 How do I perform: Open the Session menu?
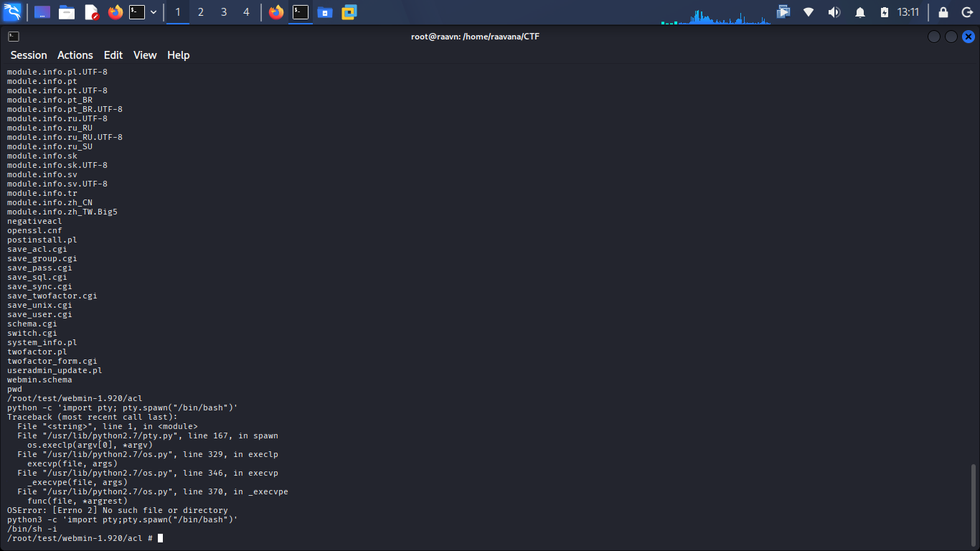[29, 55]
